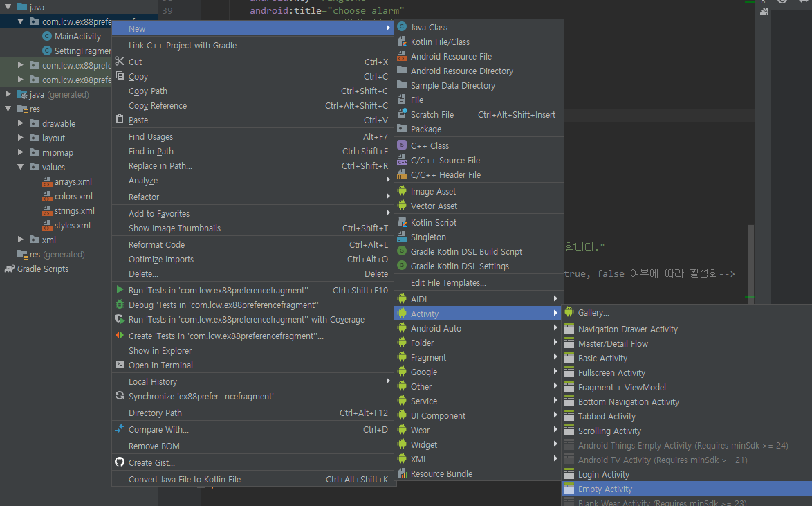This screenshot has width=812, height=506.
Task: Open the Fragment submenu
Action: pos(479,357)
